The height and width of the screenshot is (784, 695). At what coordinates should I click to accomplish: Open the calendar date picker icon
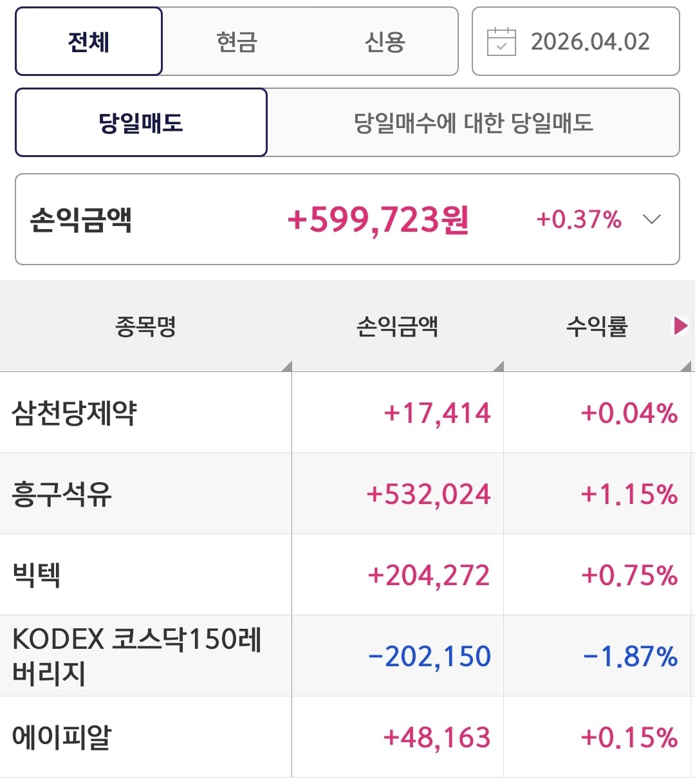coord(501,42)
